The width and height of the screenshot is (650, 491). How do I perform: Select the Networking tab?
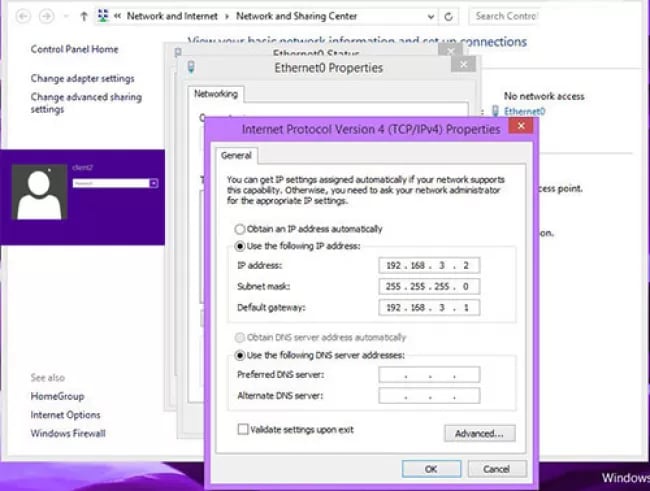pos(216,94)
